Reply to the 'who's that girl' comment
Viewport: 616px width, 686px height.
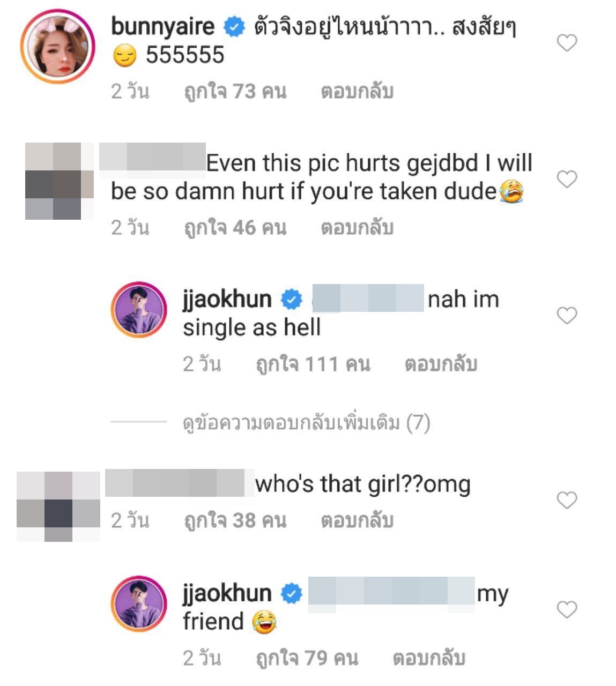pos(357,520)
